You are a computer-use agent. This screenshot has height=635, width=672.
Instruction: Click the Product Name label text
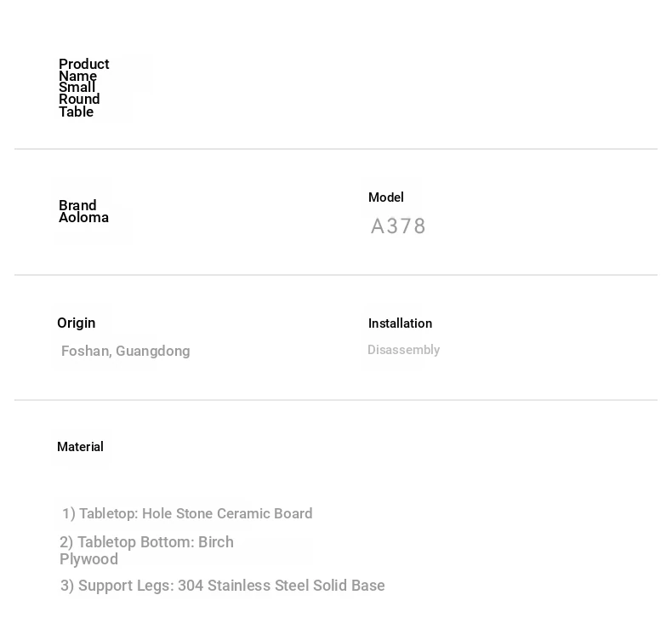click(x=84, y=70)
